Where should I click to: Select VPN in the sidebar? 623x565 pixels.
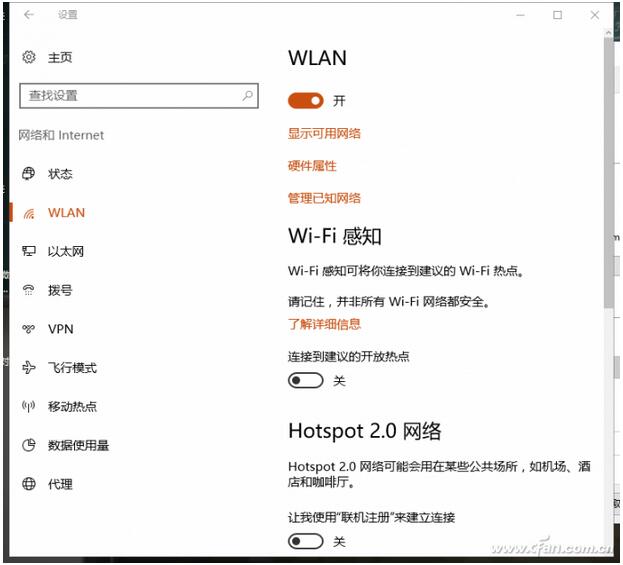(x=61, y=329)
